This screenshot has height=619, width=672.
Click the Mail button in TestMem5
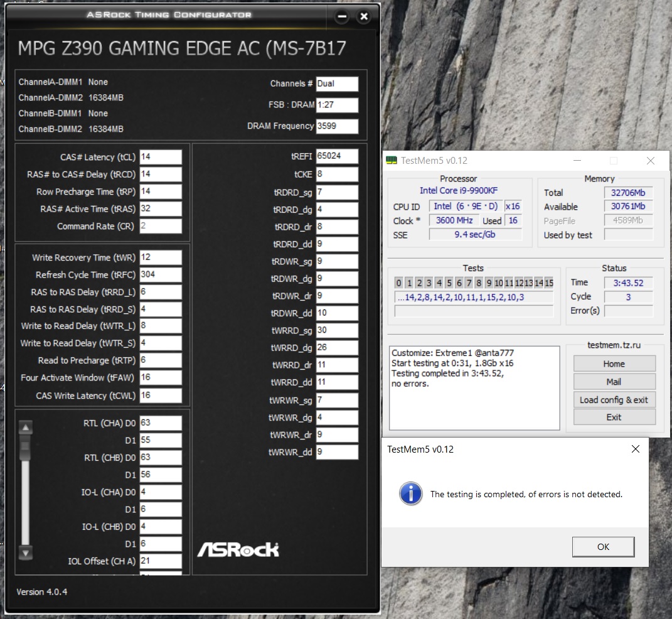pyautogui.click(x=614, y=382)
